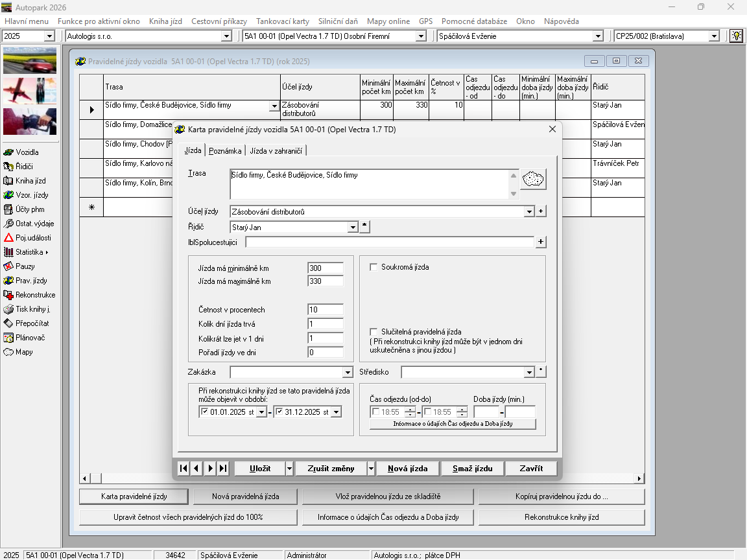Click the light bulb icon in toolbar
Viewport: 747px width, 560px height.
point(736,36)
